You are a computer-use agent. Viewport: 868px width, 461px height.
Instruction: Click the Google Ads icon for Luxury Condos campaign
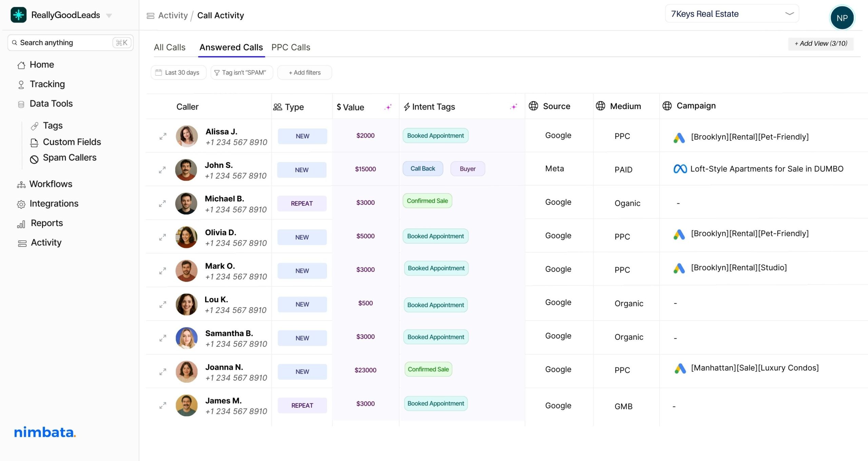[x=680, y=368]
